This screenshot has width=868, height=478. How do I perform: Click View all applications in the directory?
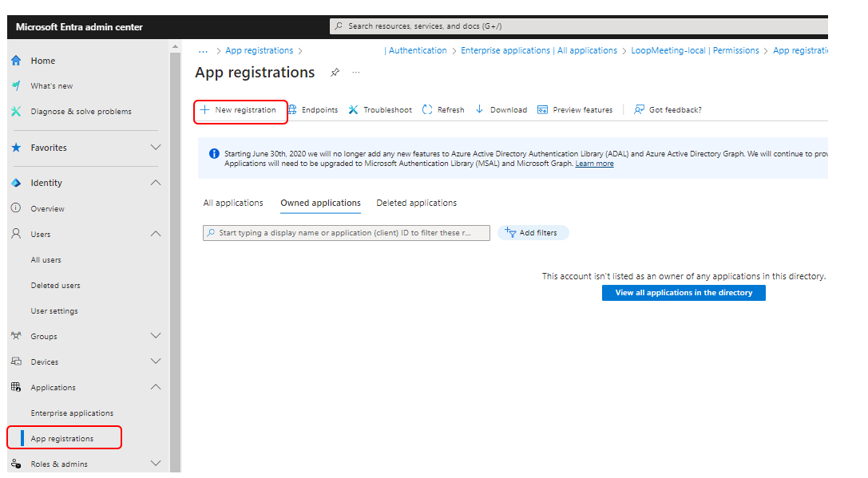(684, 293)
